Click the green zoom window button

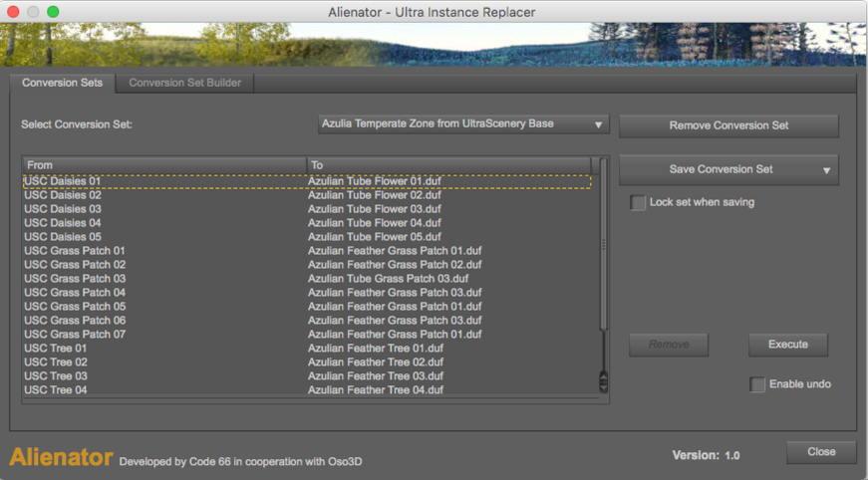point(53,12)
